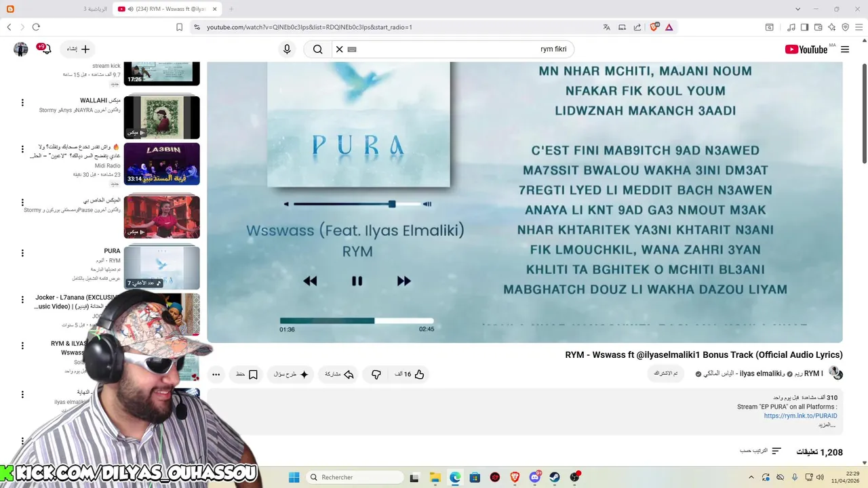Open options menu for personal mix row
Viewport: 868px width, 488px height.
22,202
